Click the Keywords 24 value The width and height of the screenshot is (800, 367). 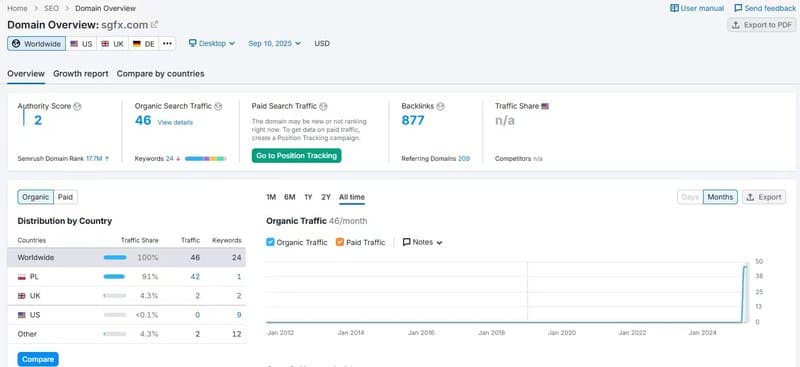[169, 159]
